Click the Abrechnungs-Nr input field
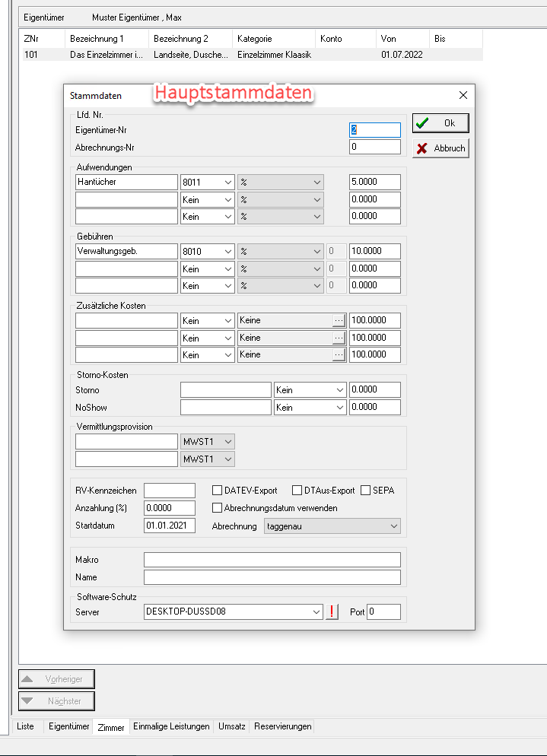The image size is (547, 756). tap(375, 147)
